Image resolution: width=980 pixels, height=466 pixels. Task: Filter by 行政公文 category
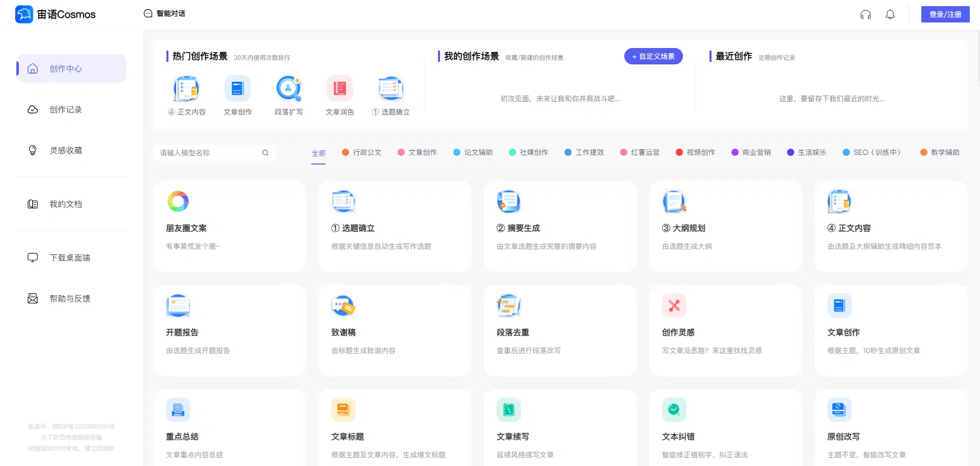click(361, 152)
